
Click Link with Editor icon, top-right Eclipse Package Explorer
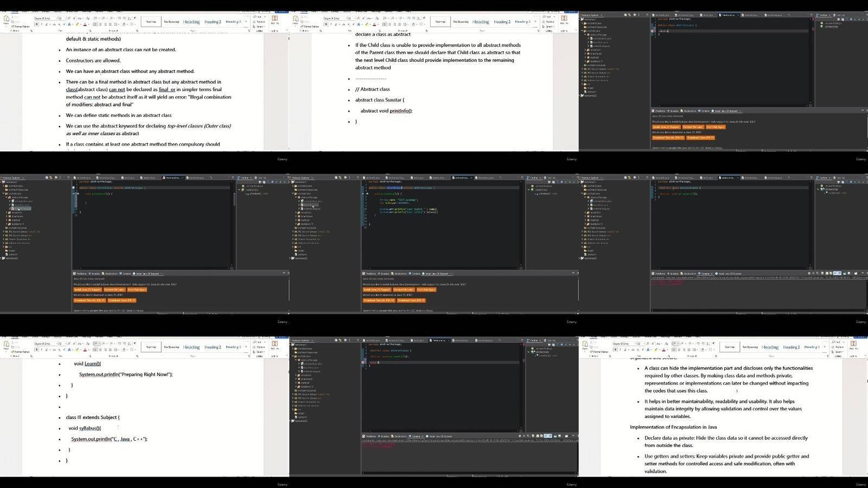pyautogui.click(x=630, y=15)
